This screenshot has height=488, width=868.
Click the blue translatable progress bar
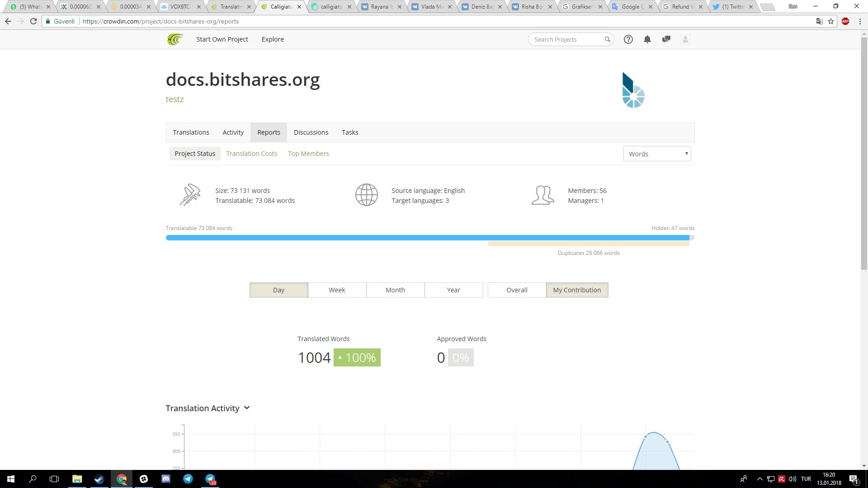[x=427, y=238]
